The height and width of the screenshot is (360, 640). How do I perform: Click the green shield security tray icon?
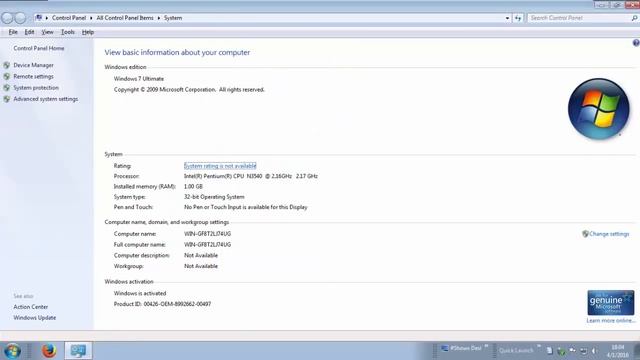tap(561, 351)
